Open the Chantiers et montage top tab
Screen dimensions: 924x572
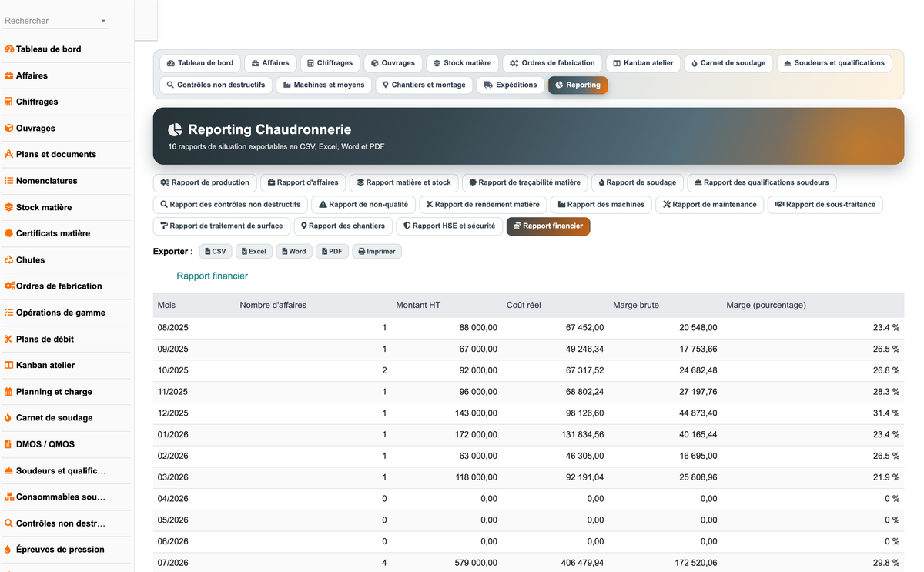click(424, 85)
